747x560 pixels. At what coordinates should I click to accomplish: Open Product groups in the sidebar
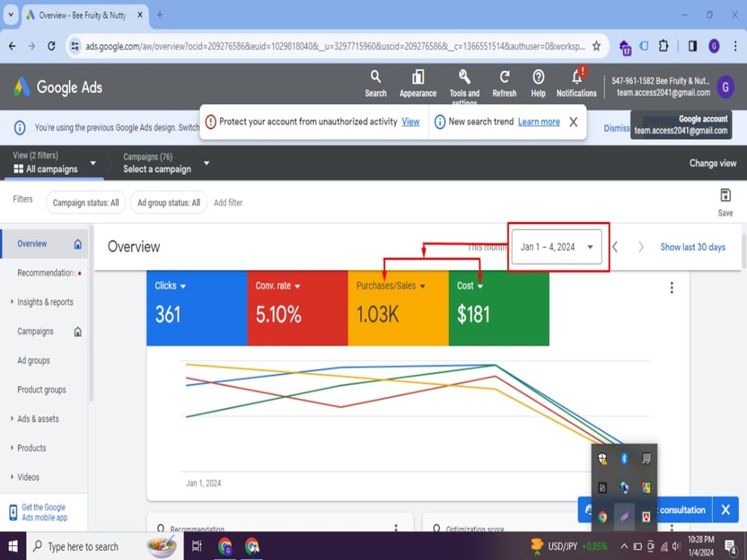coord(41,390)
